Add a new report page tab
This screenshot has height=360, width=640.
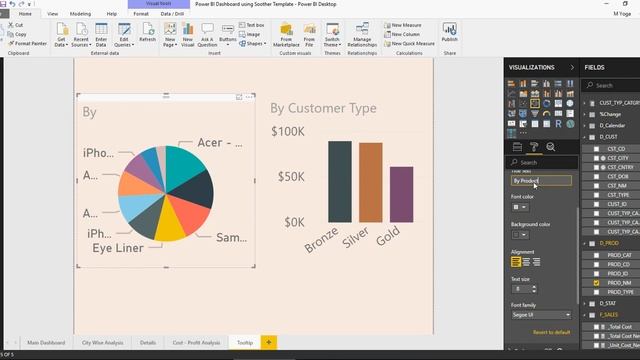tap(269, 342)
